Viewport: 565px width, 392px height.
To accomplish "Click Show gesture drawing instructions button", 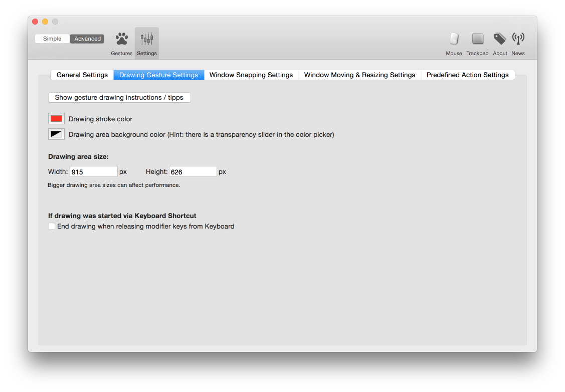I will 119,97.
